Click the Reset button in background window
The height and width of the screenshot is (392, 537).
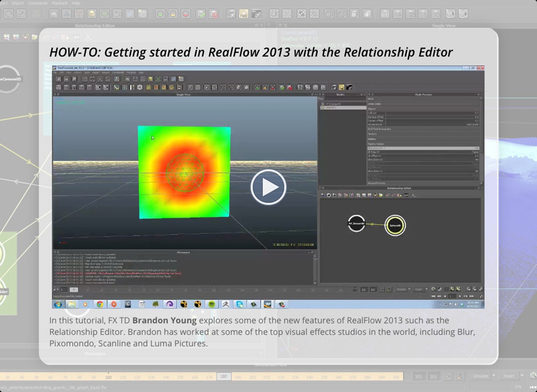[509, 376]
